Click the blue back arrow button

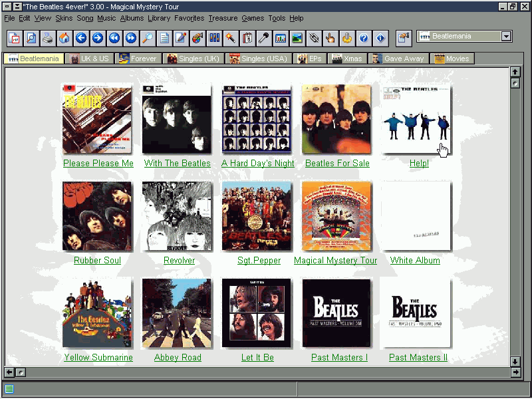click(81, 38)
